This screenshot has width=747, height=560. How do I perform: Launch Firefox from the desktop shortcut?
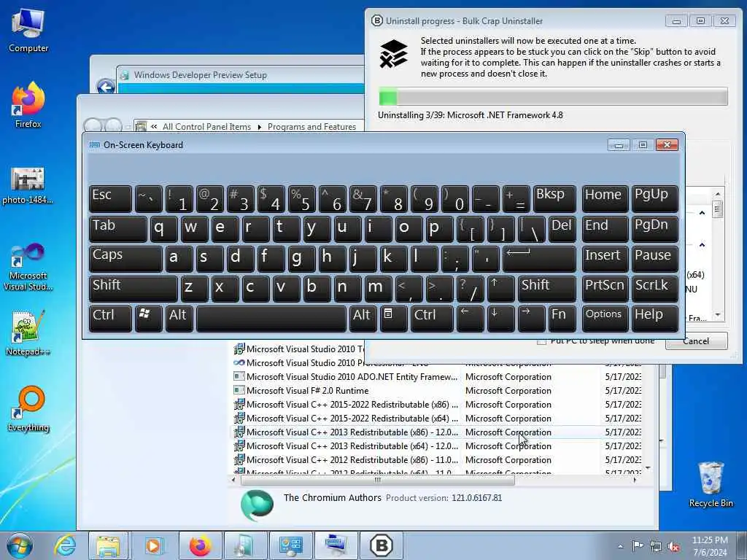pos(28,105)
